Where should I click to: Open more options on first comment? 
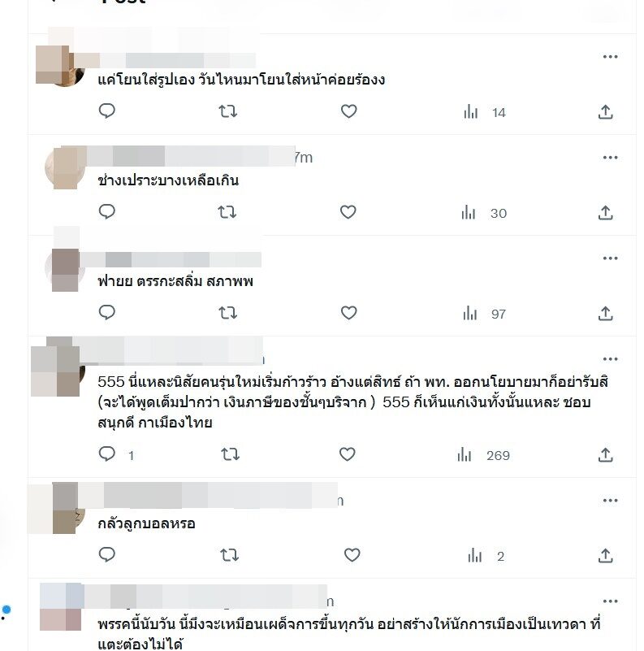[610, 56]
